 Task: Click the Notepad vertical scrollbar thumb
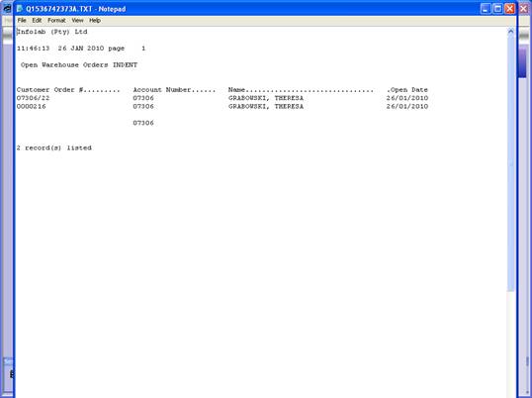511,163
